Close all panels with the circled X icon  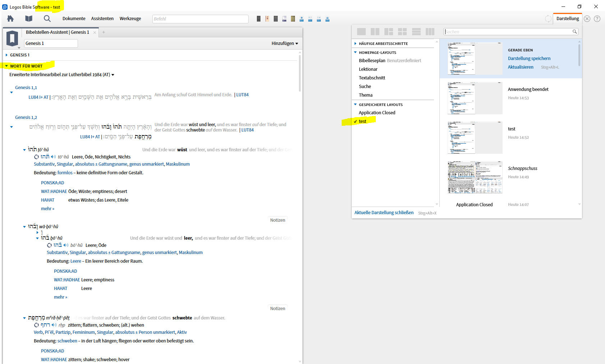(x=587, y=19)
